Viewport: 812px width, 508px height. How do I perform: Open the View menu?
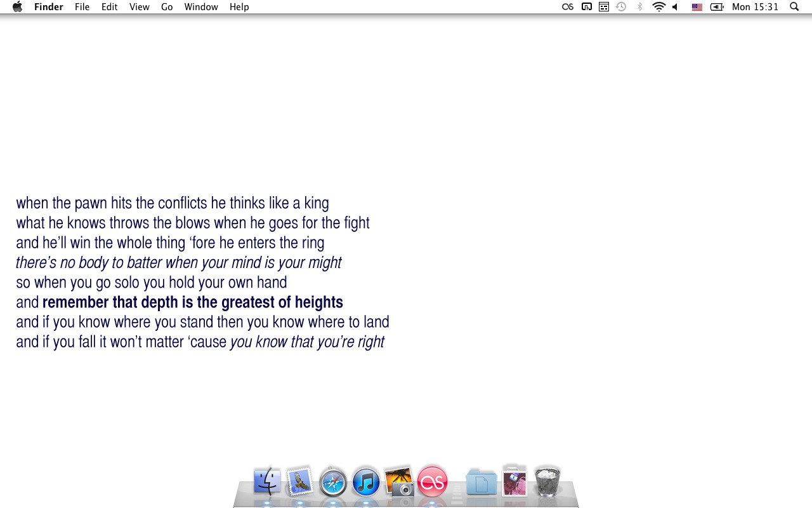click(x=139, y=7)
